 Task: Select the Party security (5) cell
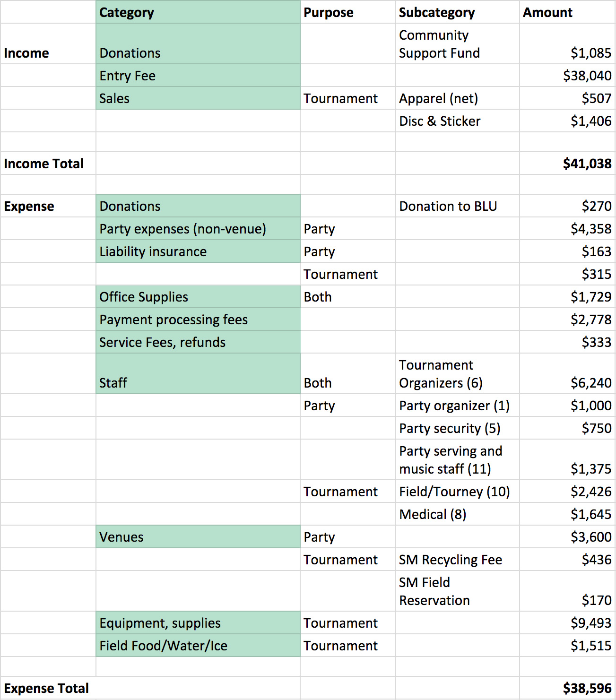(457, 428)
